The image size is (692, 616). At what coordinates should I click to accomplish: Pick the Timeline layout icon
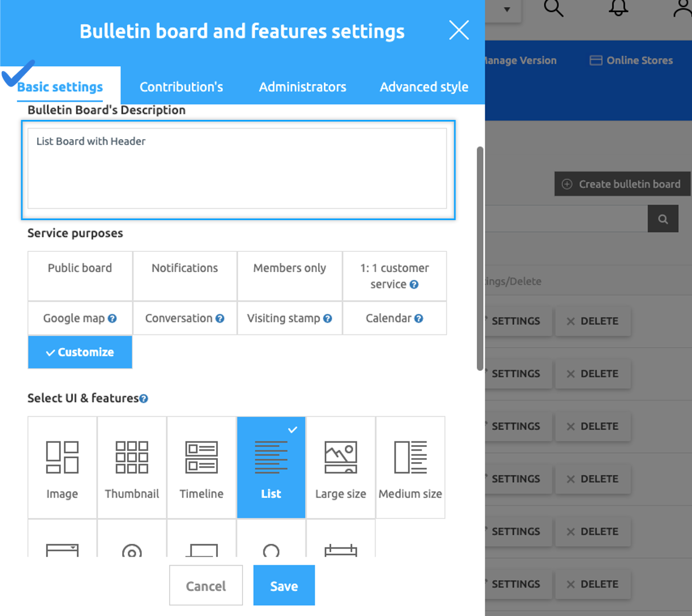(201, 457)
